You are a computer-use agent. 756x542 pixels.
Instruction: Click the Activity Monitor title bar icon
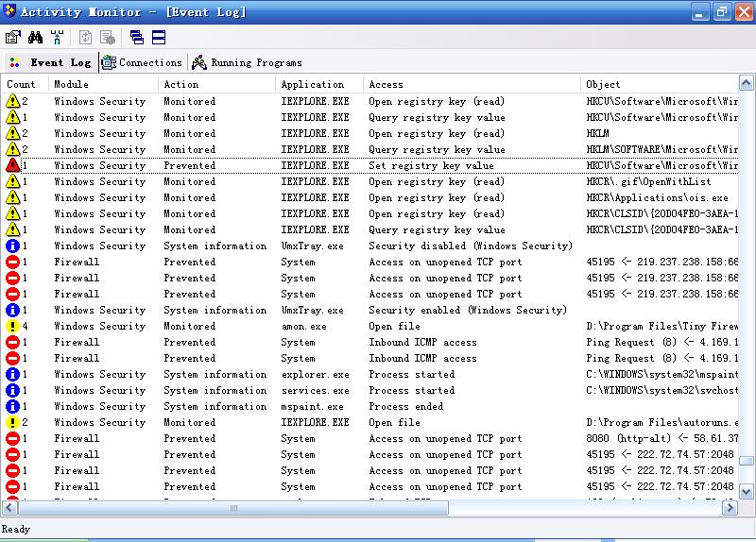[9, 10]
